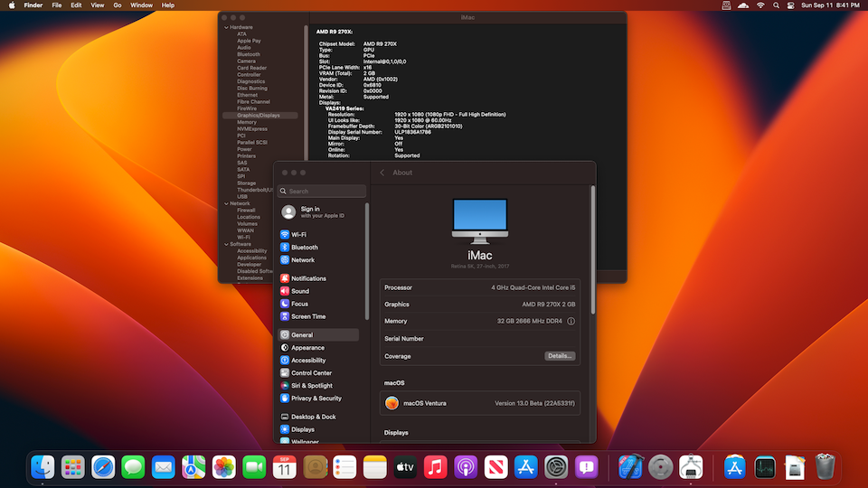The image size is (868, 488).
Task: Open the Help menu
Action: pyautogui.click(x=168, y=5)
